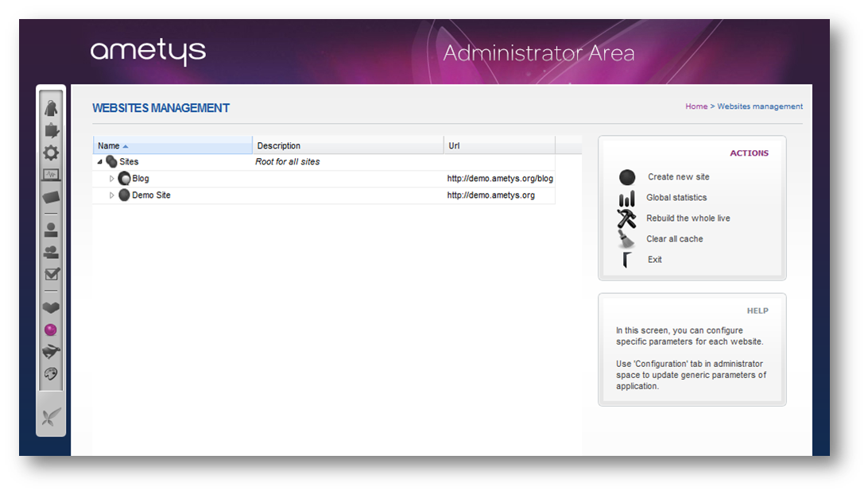Expand the Demo Site tree node
The image size is (868, 494).
pyautogui.click(x=111, y=195)
